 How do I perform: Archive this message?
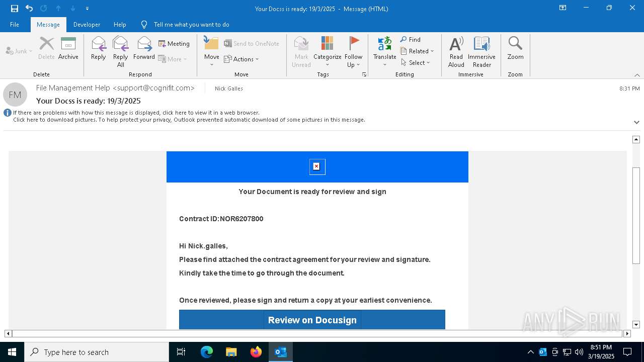coord(68,49)
